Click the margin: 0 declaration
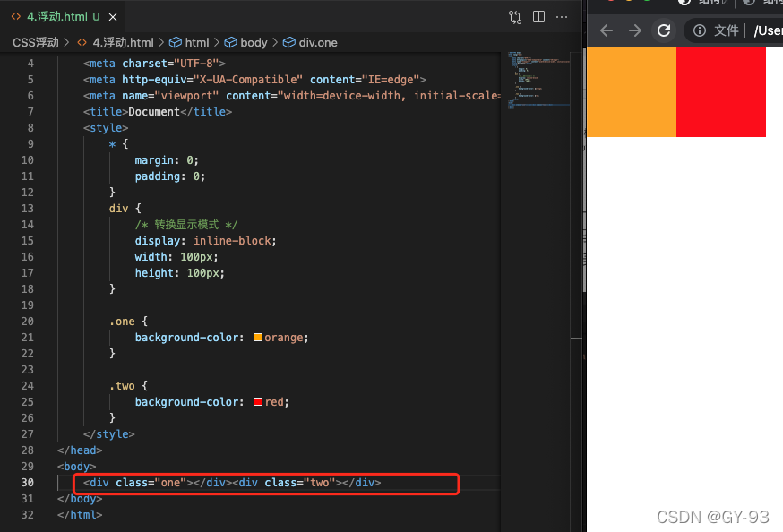The width and height of the screenshot is (783, 532). tap(167, 160)
